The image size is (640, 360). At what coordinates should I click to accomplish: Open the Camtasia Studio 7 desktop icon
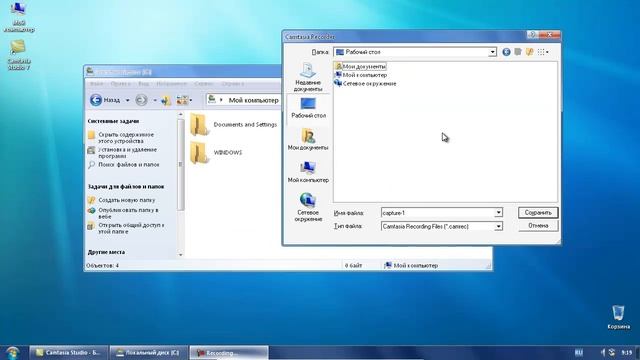pos(18,56)
